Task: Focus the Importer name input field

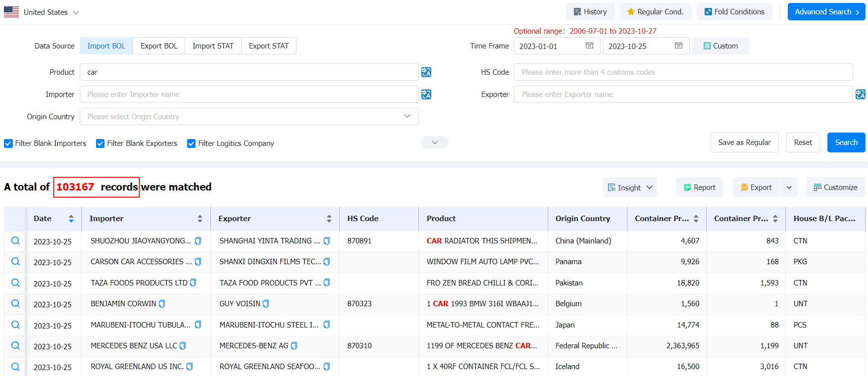Action: point(249,94)
